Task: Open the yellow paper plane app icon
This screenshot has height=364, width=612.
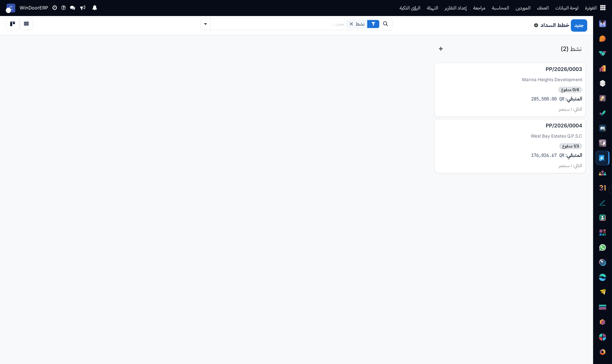Action: coord(602,292)
